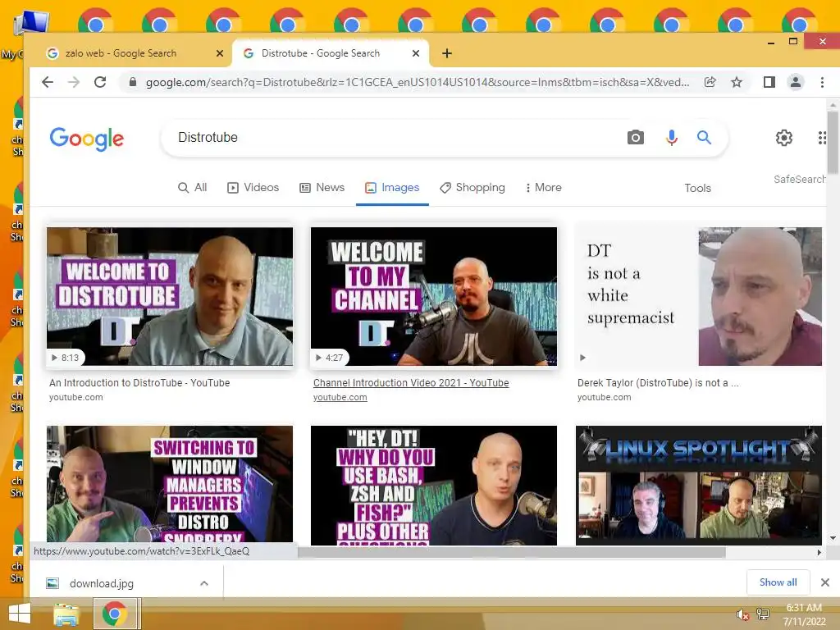Close the zalo web tab
This screenshot has height=630, width=840.
[x=220, y=53]
